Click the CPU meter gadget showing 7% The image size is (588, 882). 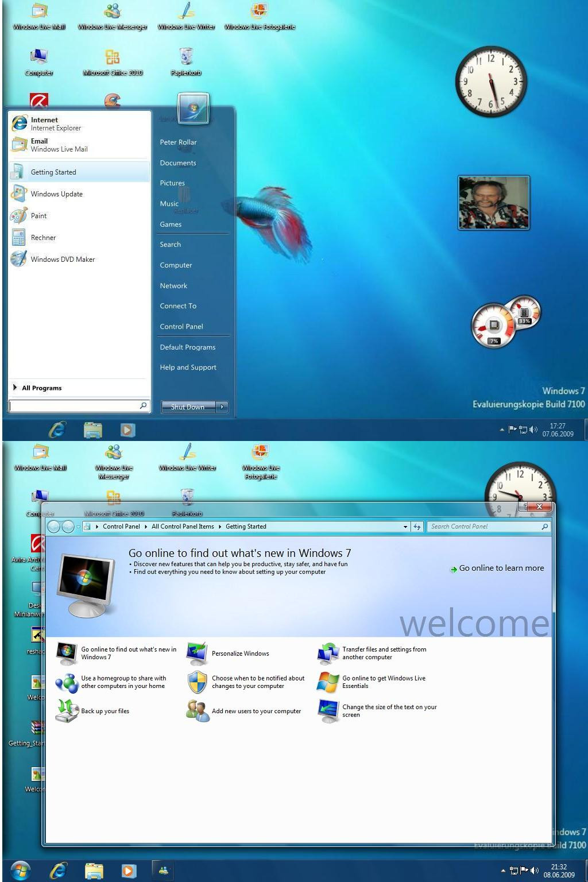tap(493, 326)
